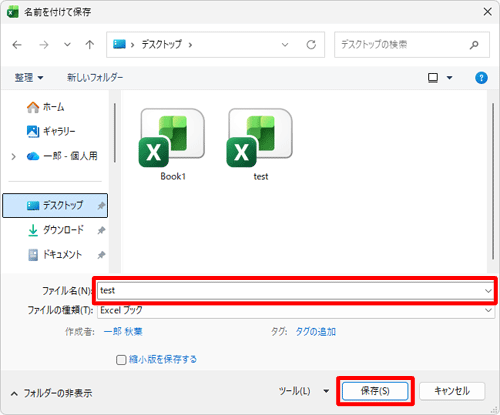Screen dimensions: 500x415
Task: Refresh the Desktop folder listing
Action: (x=311, y=45)
